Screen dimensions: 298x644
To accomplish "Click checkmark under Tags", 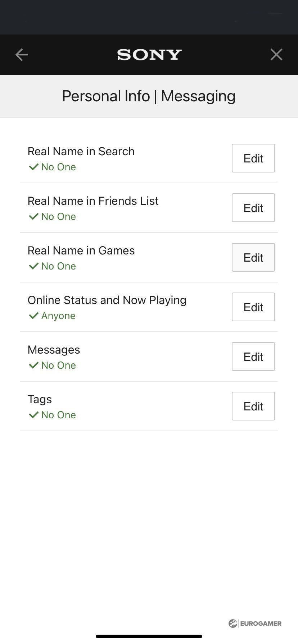I will (x=33, y=415).
